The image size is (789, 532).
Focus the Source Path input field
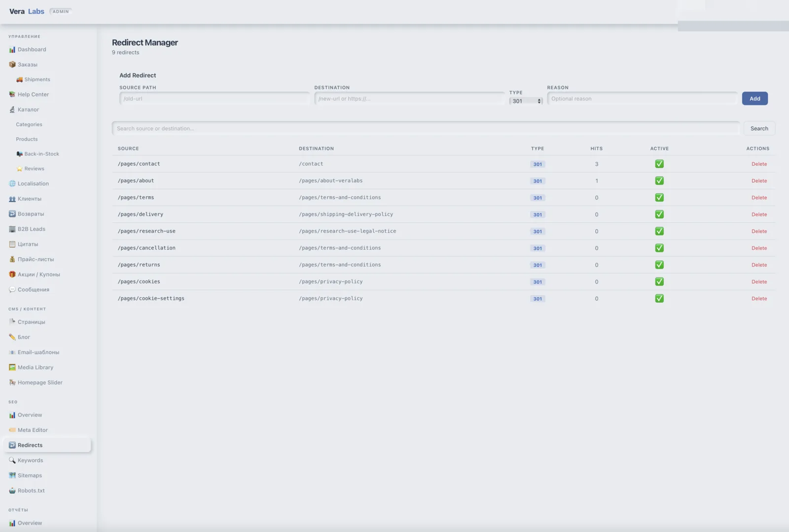(215, 99)
